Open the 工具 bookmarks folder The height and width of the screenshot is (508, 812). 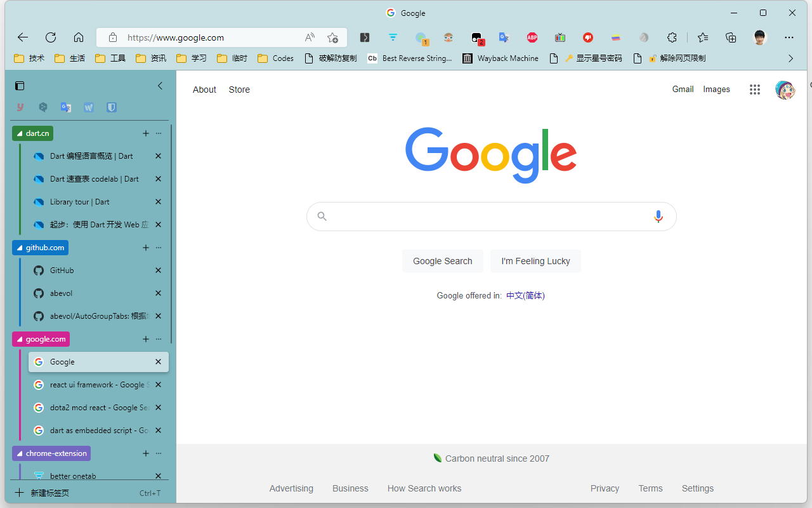point(110,58)
